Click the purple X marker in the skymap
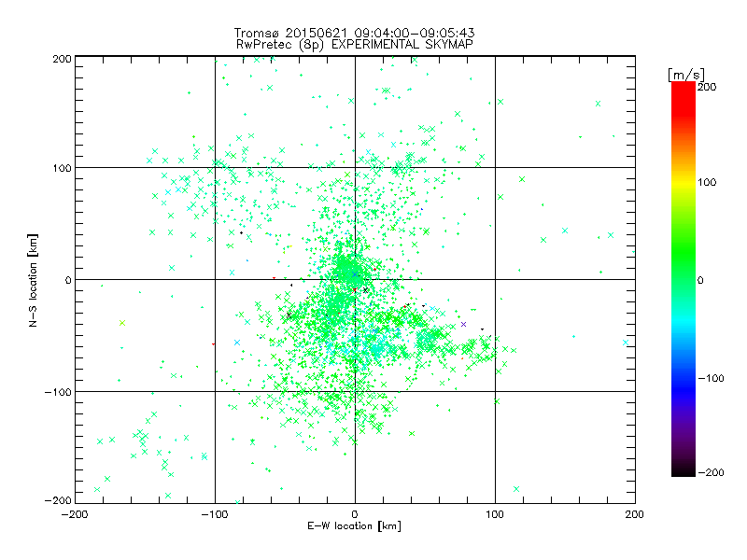The width and height of the screenshot is (747, 560). point(463,324)
